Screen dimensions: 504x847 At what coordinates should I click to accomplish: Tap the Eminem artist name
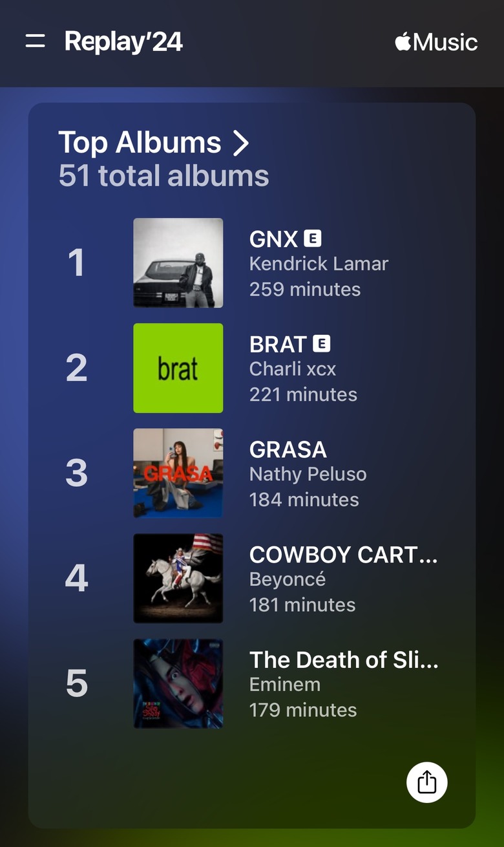coord(285,685)
